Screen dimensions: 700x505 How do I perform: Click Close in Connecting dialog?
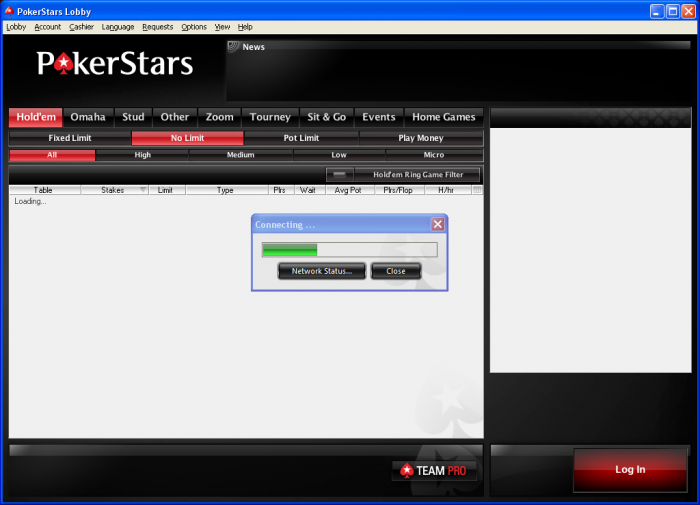[396, 271]
